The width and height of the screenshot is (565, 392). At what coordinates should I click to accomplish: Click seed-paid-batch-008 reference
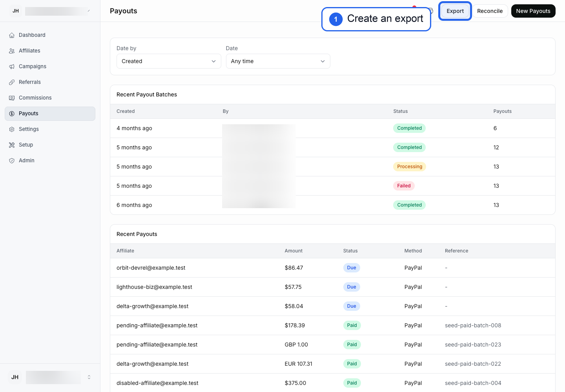(x=473, y=325)
